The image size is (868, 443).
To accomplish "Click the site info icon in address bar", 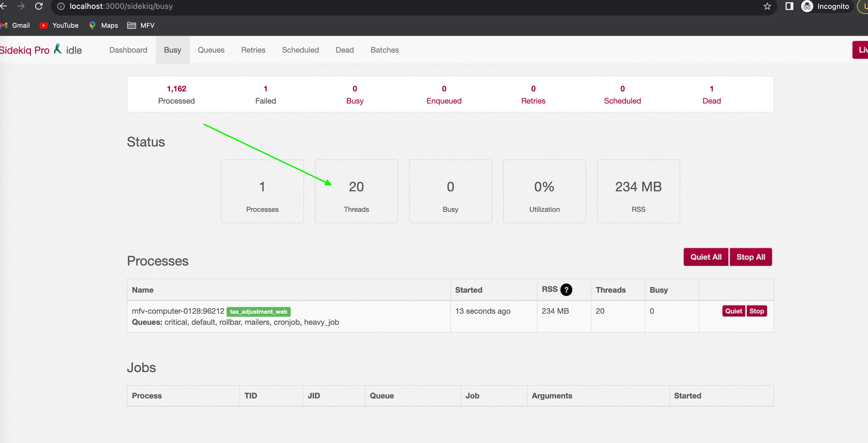I will 61,6.
